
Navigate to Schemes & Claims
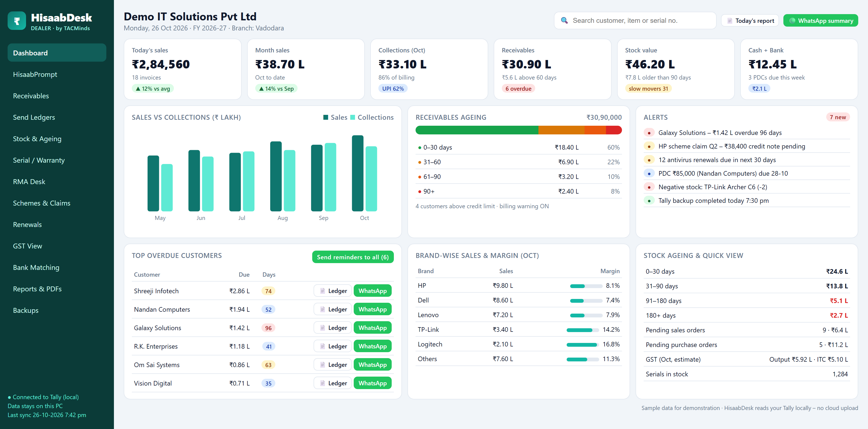tap(57, 203)
